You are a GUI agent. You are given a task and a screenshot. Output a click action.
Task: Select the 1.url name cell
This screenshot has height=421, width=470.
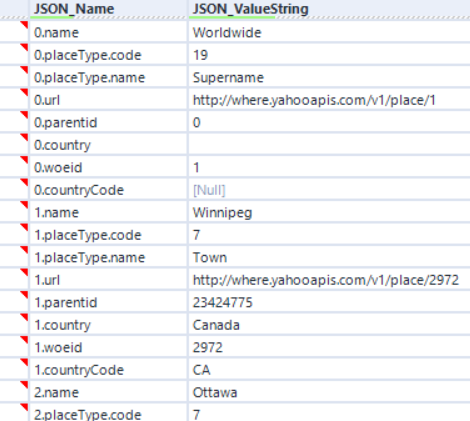click(108, 280)
